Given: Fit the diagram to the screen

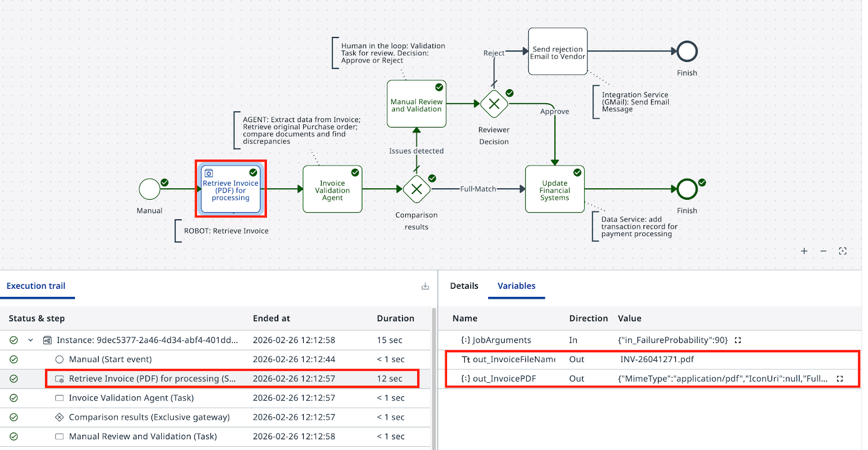Looking at the screenshot, I should pos(843,251).
